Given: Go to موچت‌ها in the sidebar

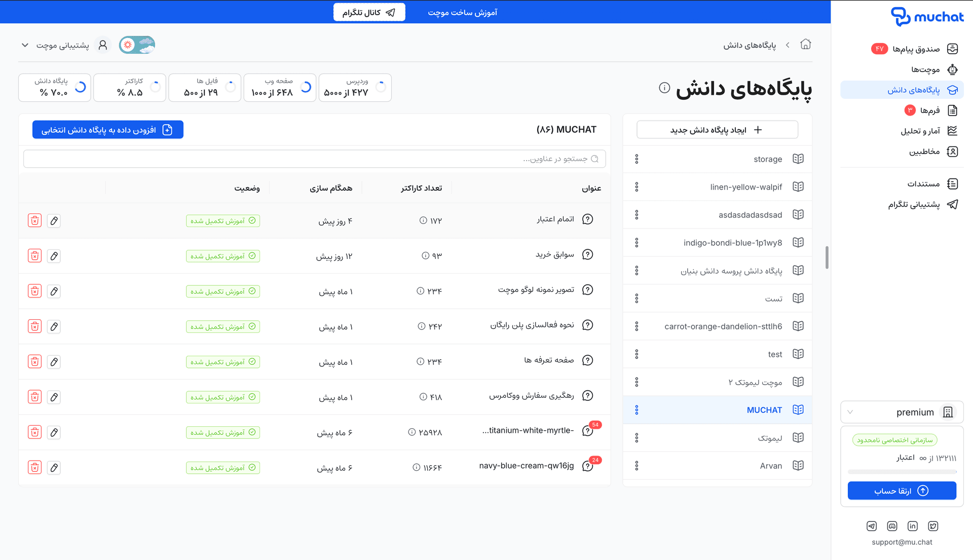Looking at the screenshot, I should pyautogui.click(x=902, y=69).
